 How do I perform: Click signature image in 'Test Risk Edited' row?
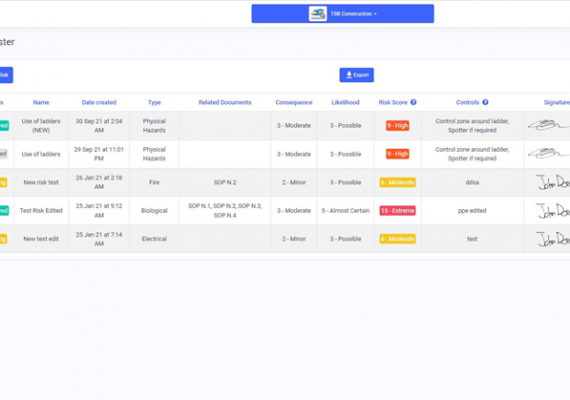tap(553, 211)
